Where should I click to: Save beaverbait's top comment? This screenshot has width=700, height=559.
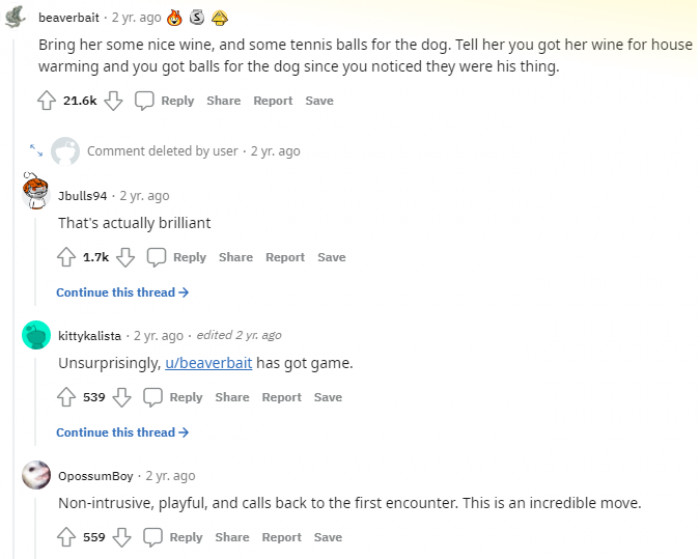pyautogui.click(x=319, y=100)
